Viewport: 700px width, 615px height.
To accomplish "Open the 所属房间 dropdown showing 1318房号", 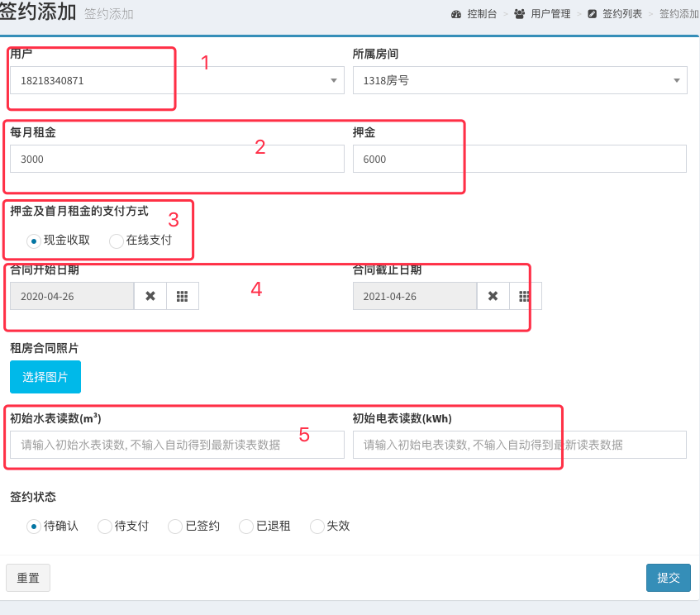I will click(x=520, y=80).
